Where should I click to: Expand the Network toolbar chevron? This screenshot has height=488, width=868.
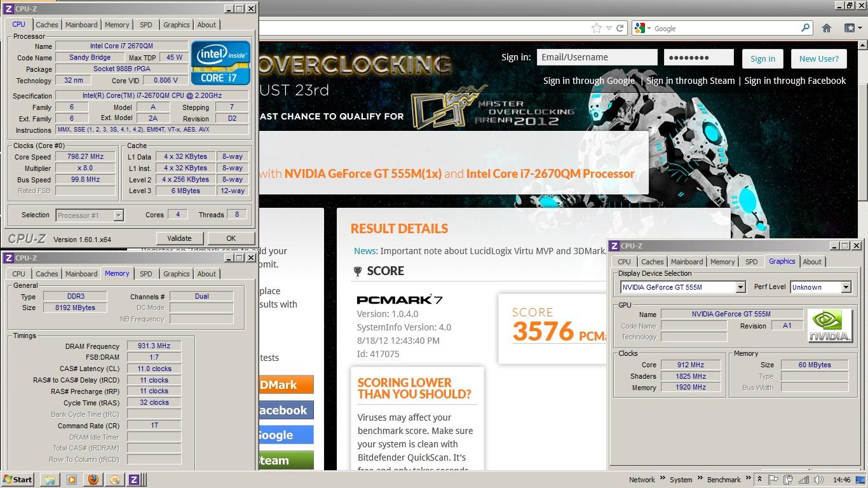[663, 479]
